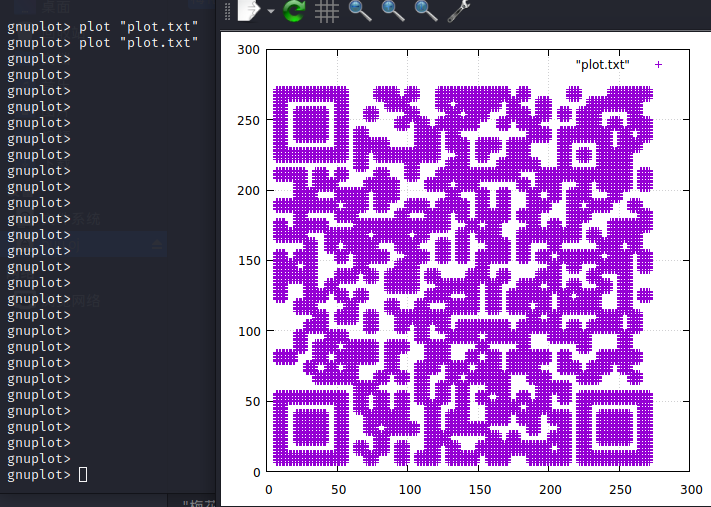Click x-axis tick label 250

[620, 490]
